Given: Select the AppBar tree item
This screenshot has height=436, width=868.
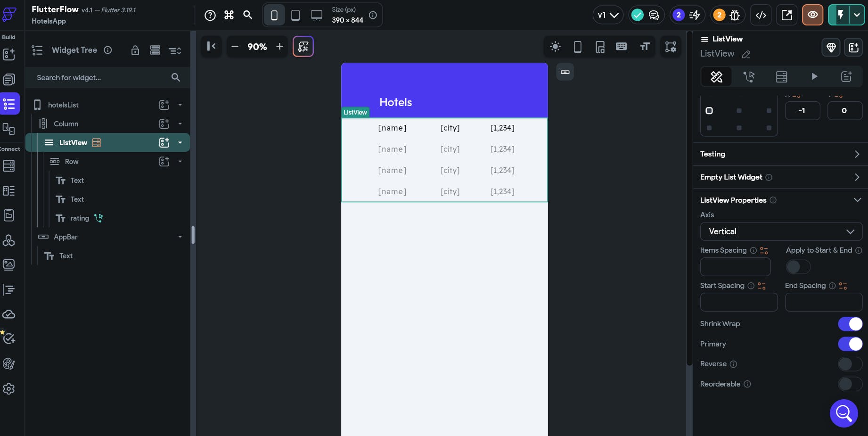Looking at the screenshot, I should click(x=66, y=237).
